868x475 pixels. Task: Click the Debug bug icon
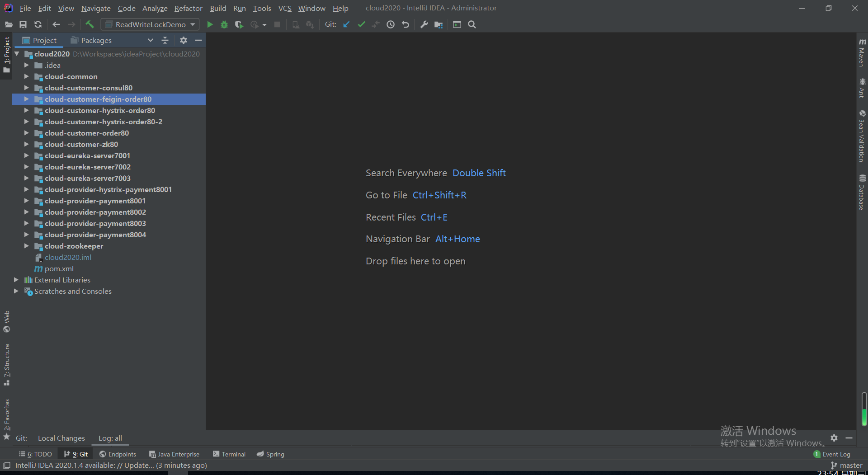point(224,24)
